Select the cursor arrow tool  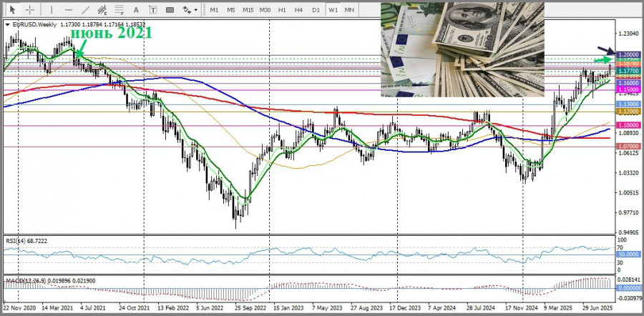(13, 10)
